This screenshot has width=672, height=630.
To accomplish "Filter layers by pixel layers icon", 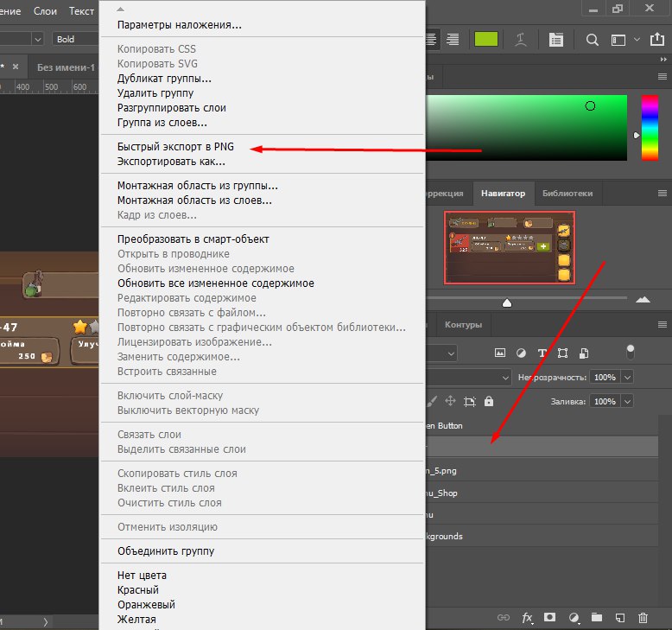I will click(500, 353).
